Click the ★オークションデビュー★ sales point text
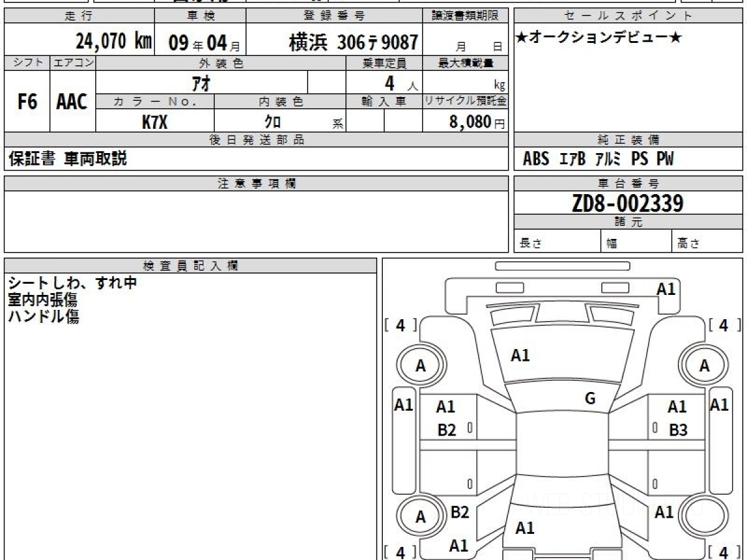The height and width of the screenshot is (560, 747). point(599,38)
